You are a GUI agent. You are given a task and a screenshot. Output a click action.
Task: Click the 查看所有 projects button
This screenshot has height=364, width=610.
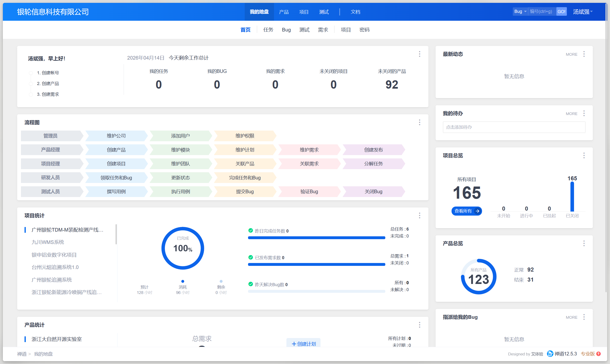coord(466,211)
